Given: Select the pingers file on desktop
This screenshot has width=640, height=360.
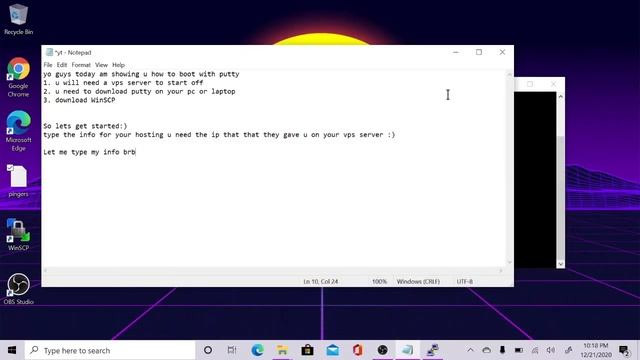Looking at the screenshot, I should 18,181.
